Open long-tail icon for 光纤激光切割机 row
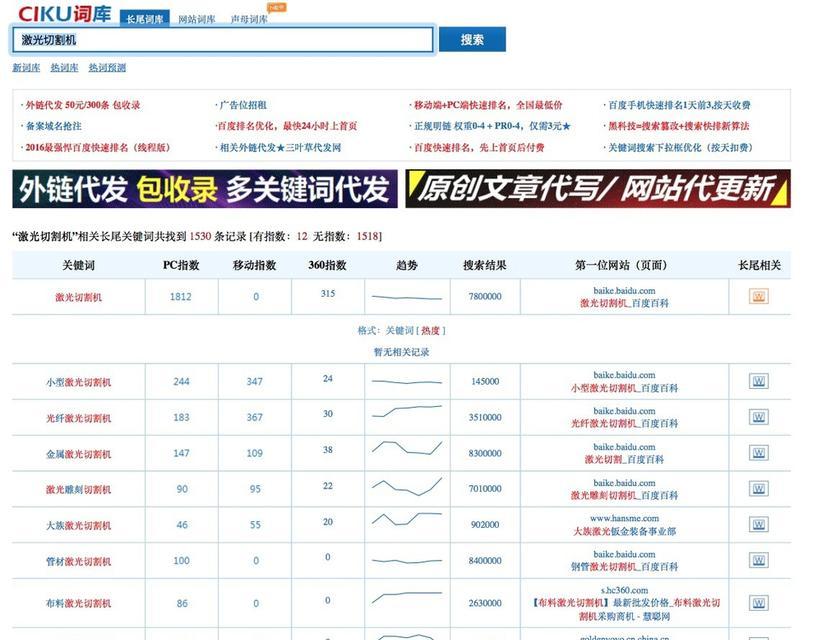Image resolution: width=822 pixels, height=640 pixels. [759, 418]
